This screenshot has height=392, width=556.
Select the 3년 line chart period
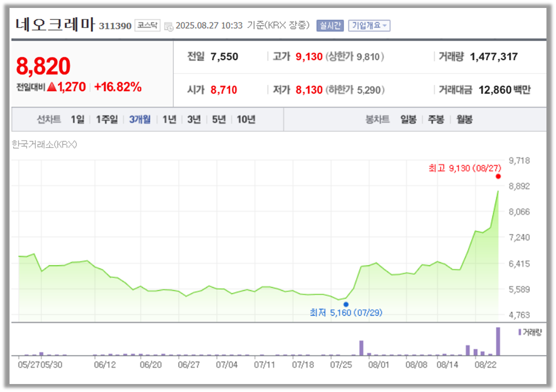pyautogui.click(x=194, y=119)
